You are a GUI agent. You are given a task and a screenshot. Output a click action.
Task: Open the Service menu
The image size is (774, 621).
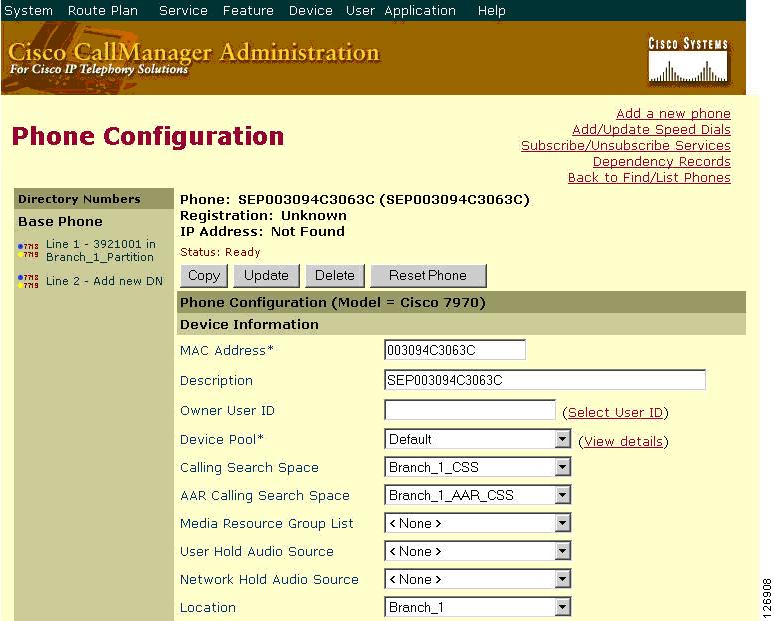pos(183,10)
